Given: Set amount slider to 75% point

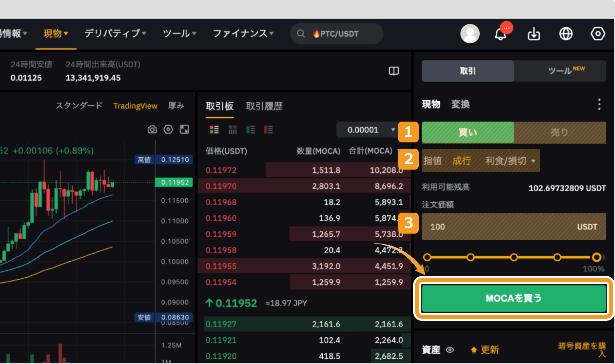Looking at the screenshot, I should pos(557,257).
